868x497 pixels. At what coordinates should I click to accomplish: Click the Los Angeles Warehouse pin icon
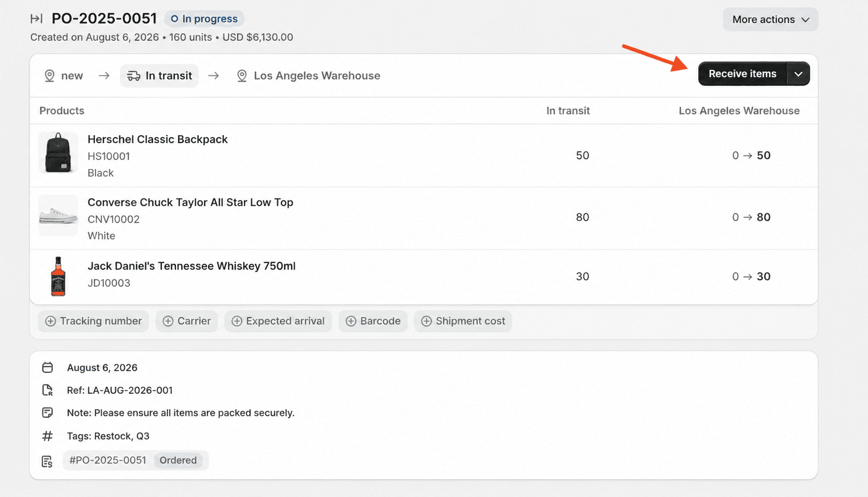coord(242,75)
